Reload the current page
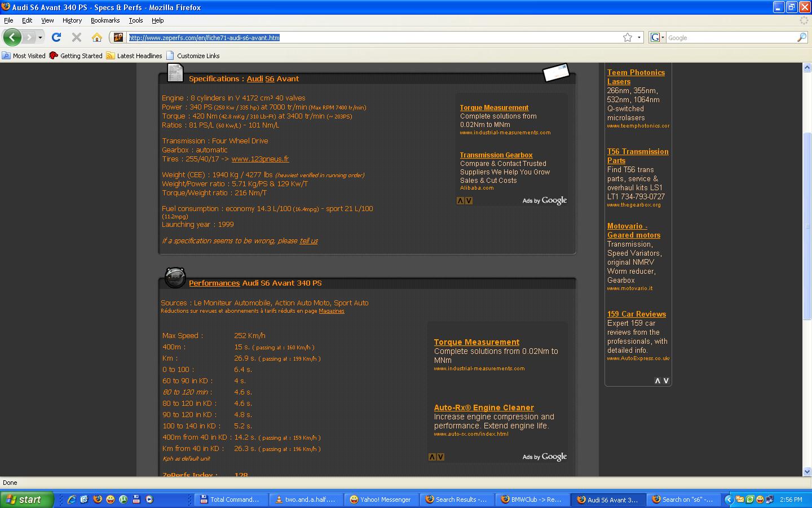Viewport: 812px width, 508px height. click(56, 37)
